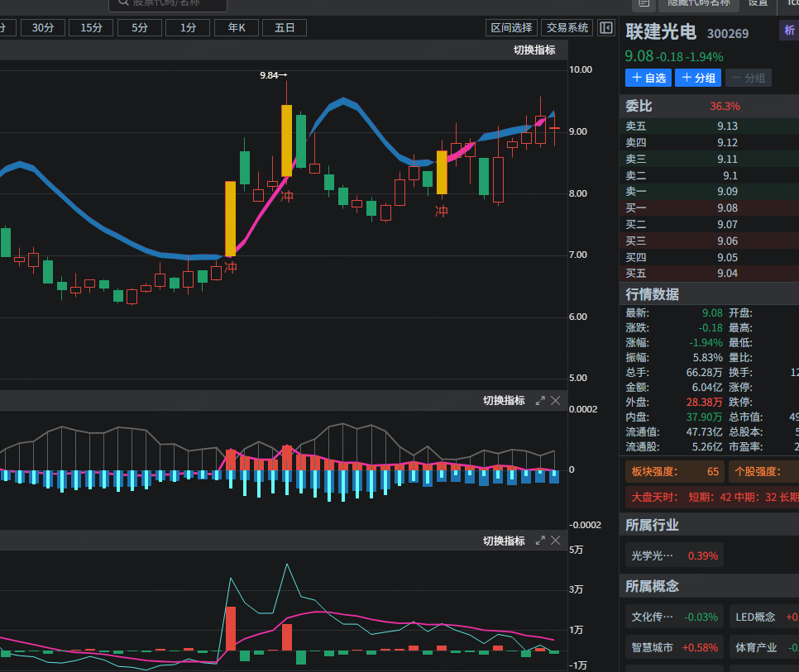799x672 pixels.
Task: Open 切换指标 on the bottom sub-chart
Action: pos(504,541)
